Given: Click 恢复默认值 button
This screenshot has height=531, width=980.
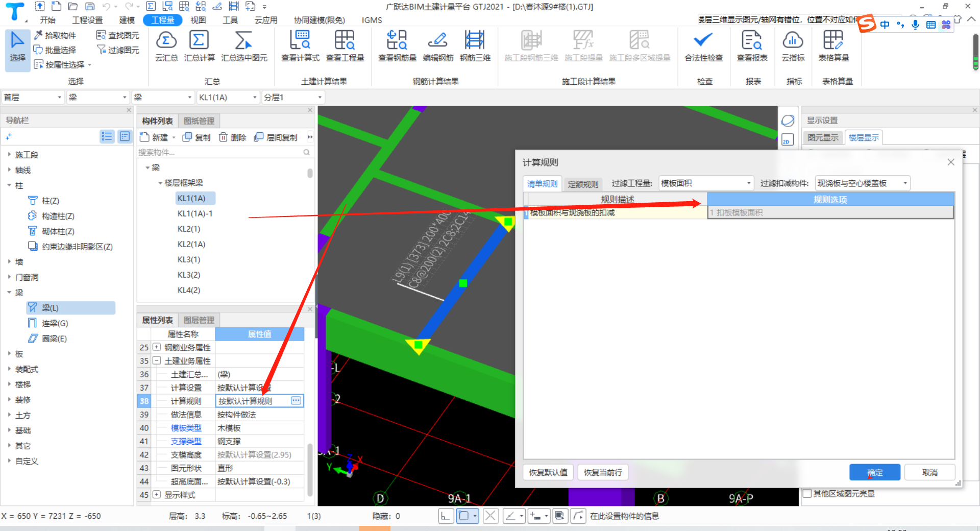Looking at the screenshot, I should coord(548,472).
